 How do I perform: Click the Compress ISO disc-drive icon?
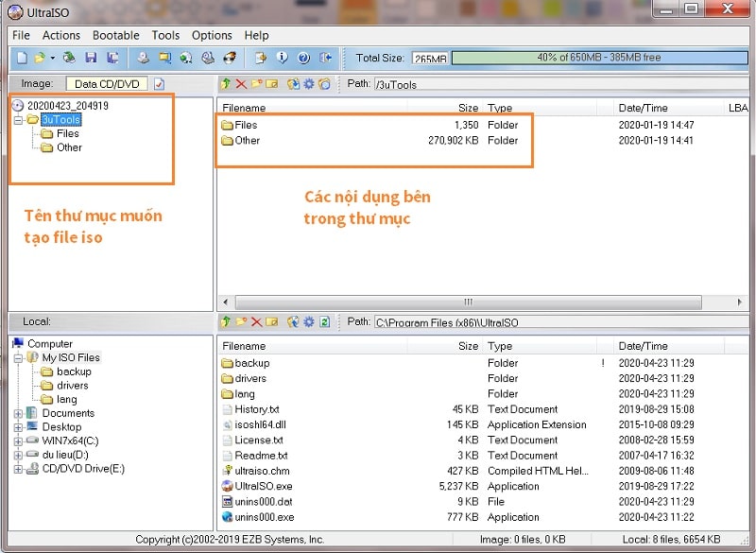208,58
